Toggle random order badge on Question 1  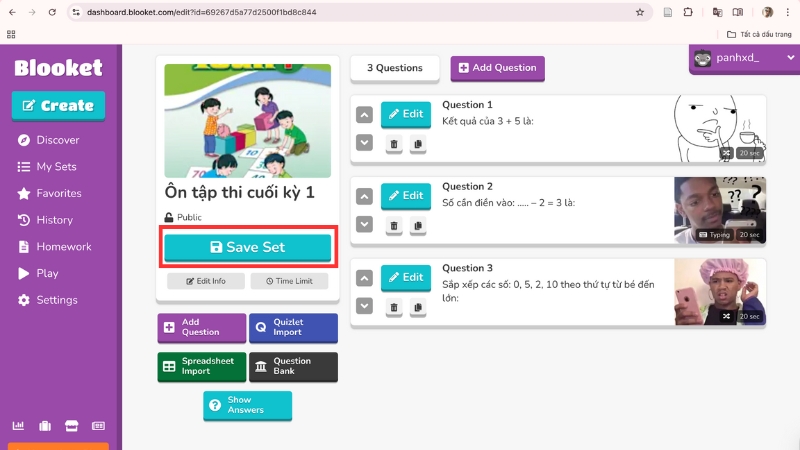[726, 153]
